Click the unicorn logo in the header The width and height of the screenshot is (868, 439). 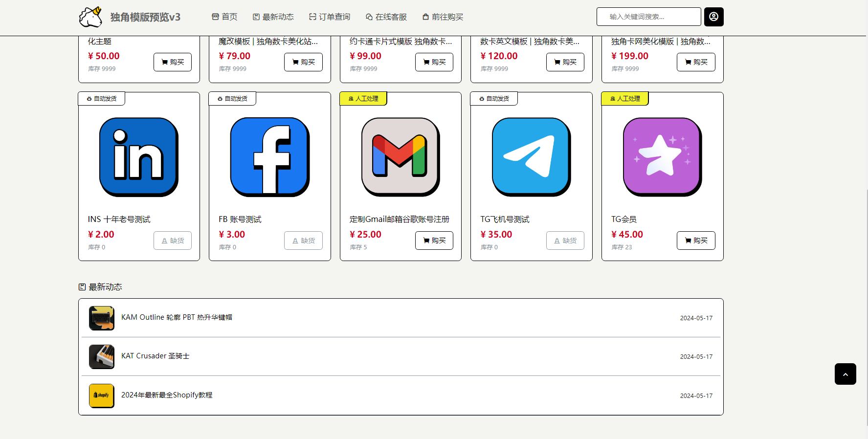pos(91,17)
